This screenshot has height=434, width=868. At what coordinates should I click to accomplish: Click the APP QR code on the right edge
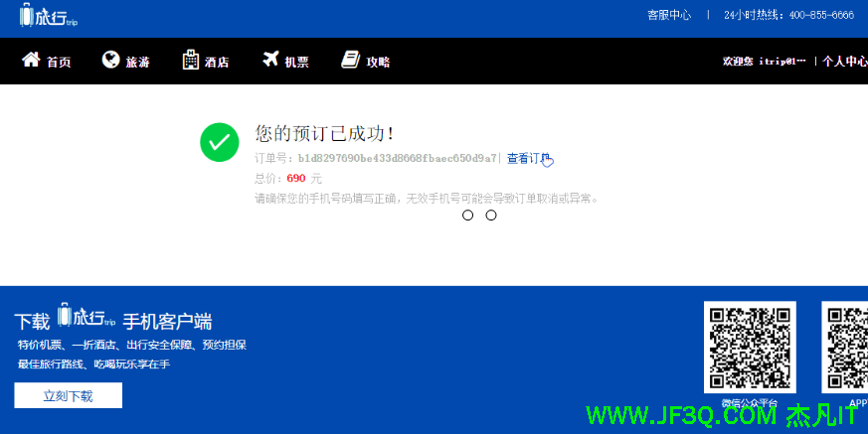click(845, 347)
